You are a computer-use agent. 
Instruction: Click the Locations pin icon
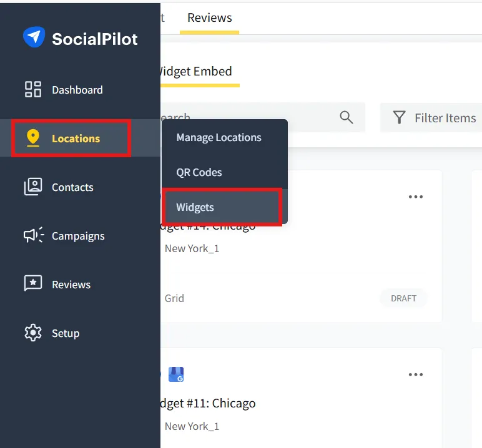pos(33,138)
